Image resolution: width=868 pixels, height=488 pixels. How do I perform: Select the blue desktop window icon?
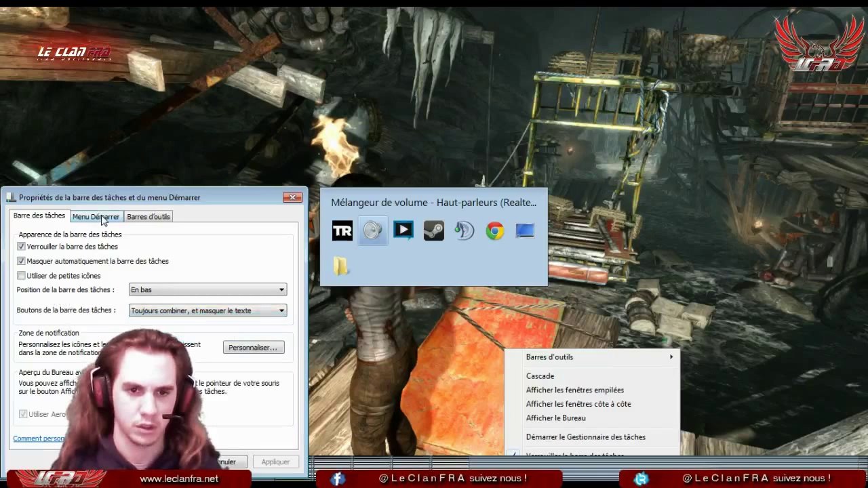tap(525, 231)
